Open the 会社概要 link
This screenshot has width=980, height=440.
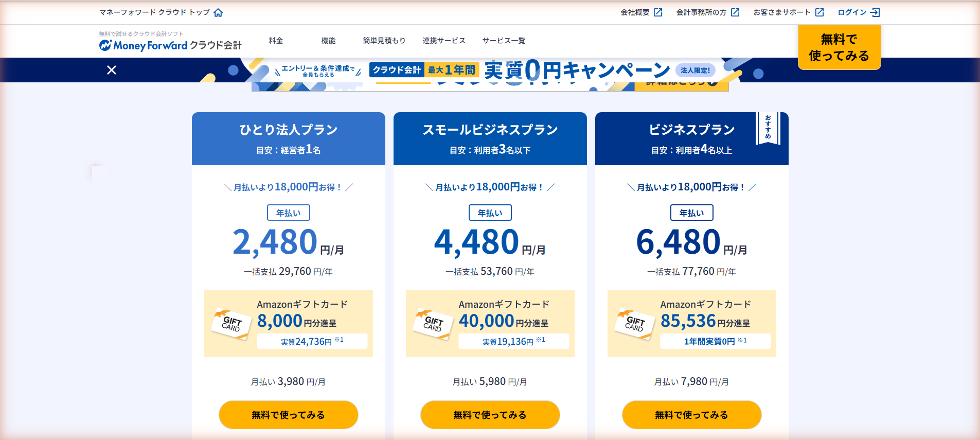click(635, 12)
